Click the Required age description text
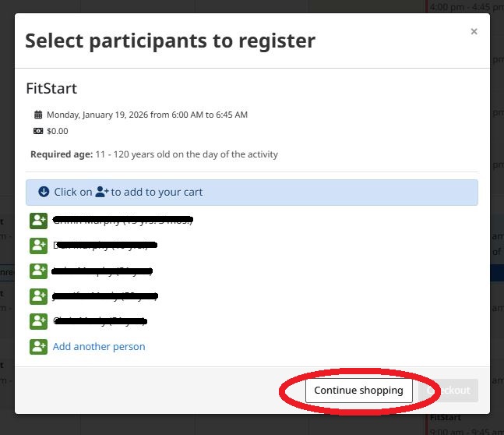Screen dimensions: 504x435 [x=154, y=154]
